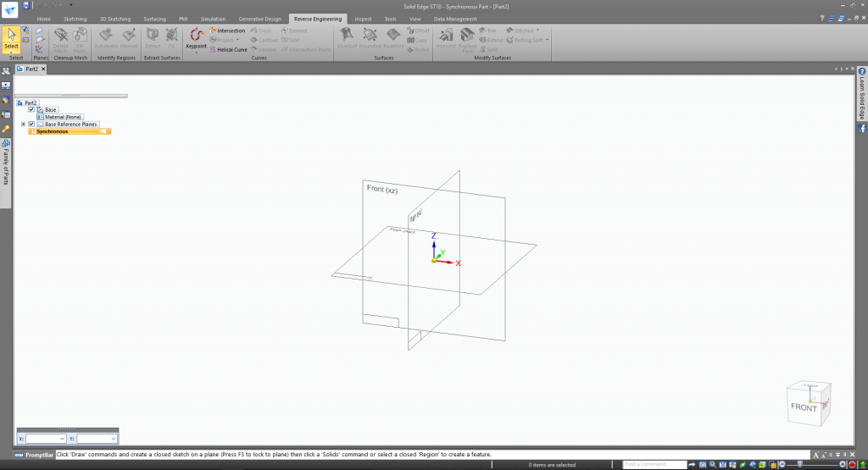Image resolution: width=868 pixels, height=470 pixels.
Task: Open the X coordinate combo box
Action: click(46, 439)
